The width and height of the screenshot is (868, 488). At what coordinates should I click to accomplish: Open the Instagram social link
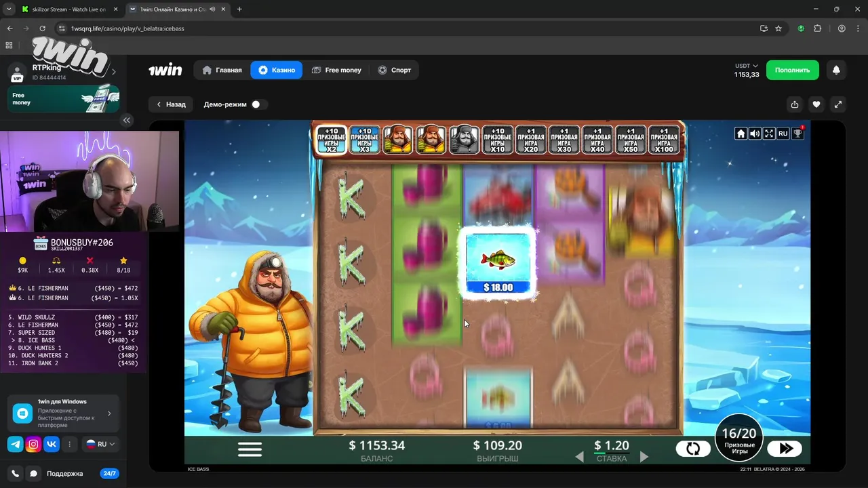33,444
